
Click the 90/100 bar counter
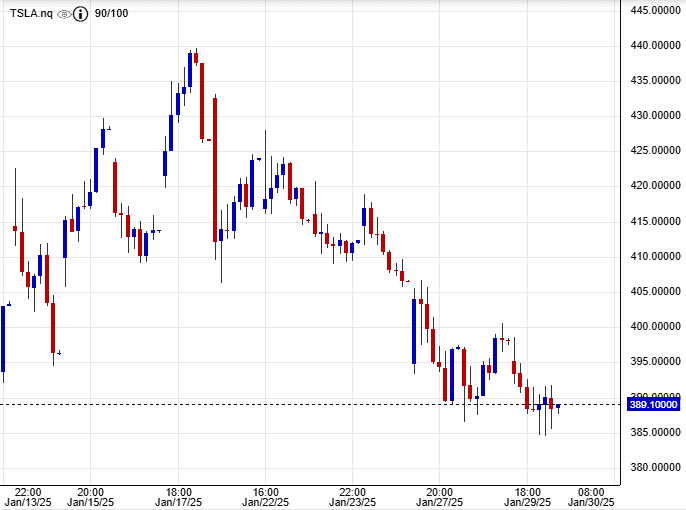111,14
